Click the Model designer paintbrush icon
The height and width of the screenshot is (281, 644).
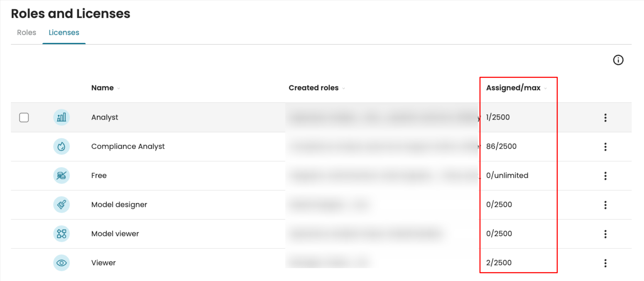pyautogui.click(x=61, y=205)
